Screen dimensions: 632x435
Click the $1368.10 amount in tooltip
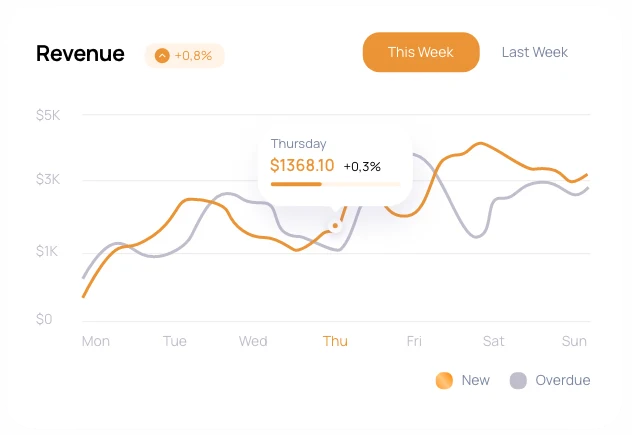pyautogui.click(x=302, y=166)
